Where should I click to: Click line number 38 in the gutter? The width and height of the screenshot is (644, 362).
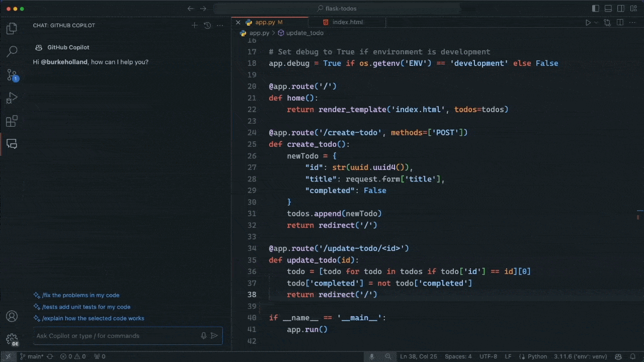tap(252, 295)
